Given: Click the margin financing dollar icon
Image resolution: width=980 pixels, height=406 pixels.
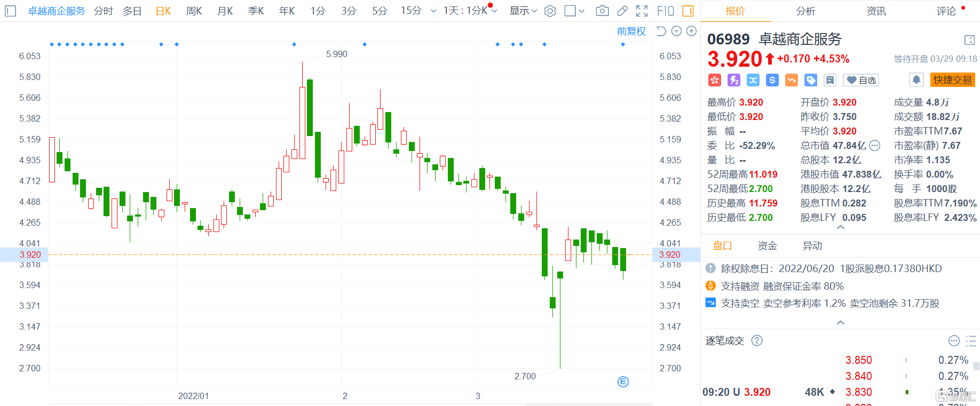Looking at the screenshot, I should click(710, 286).
